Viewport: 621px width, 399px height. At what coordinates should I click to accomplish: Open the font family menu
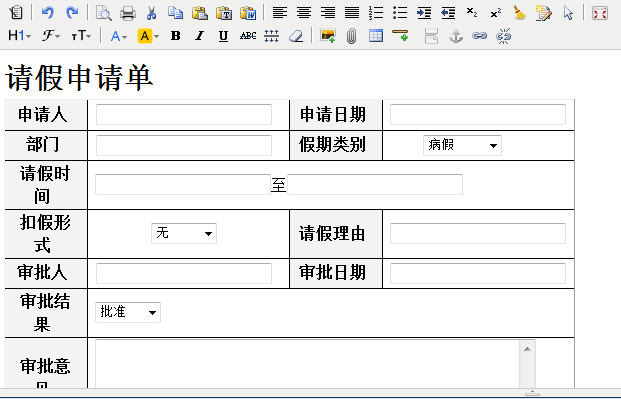pos(51,36)
